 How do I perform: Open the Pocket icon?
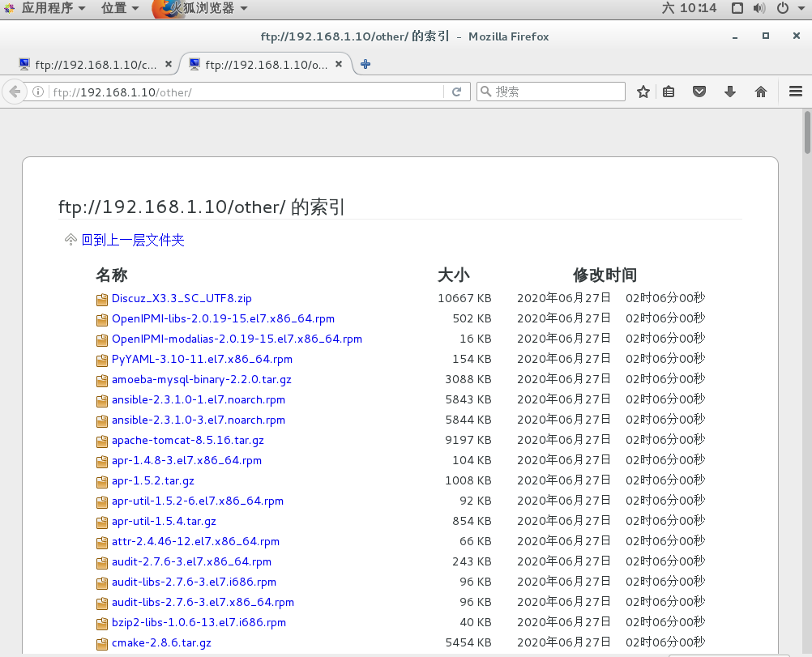[x=699, y=92]
